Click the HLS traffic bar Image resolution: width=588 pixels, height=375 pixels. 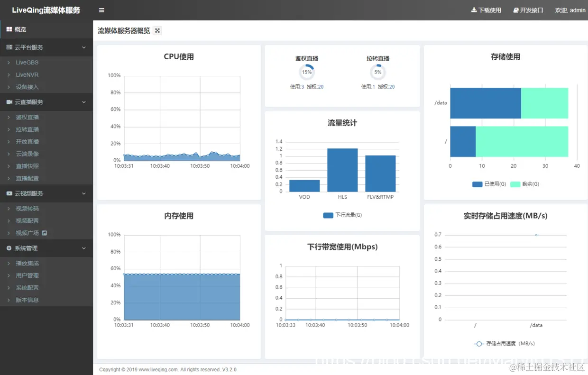click(x=342, y=170)
